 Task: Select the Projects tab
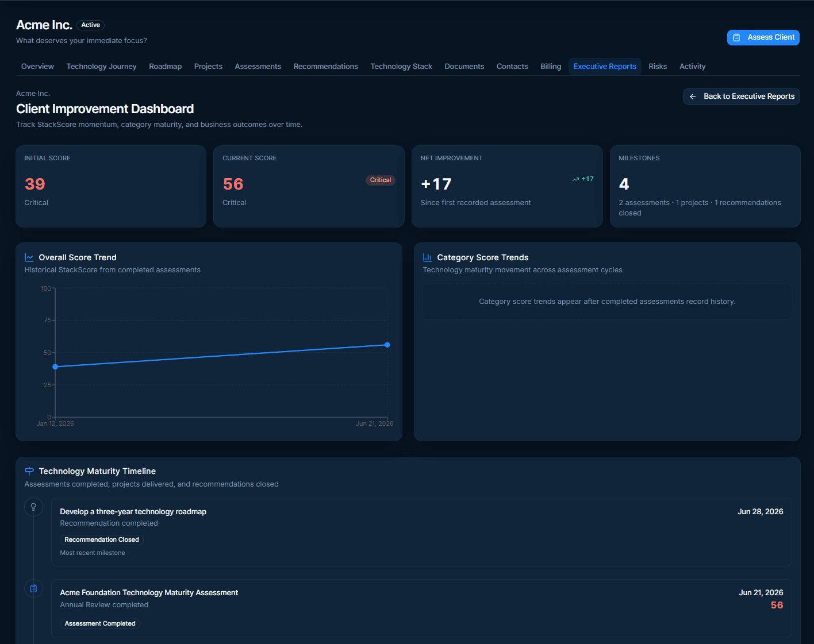(x=208, y=67)
